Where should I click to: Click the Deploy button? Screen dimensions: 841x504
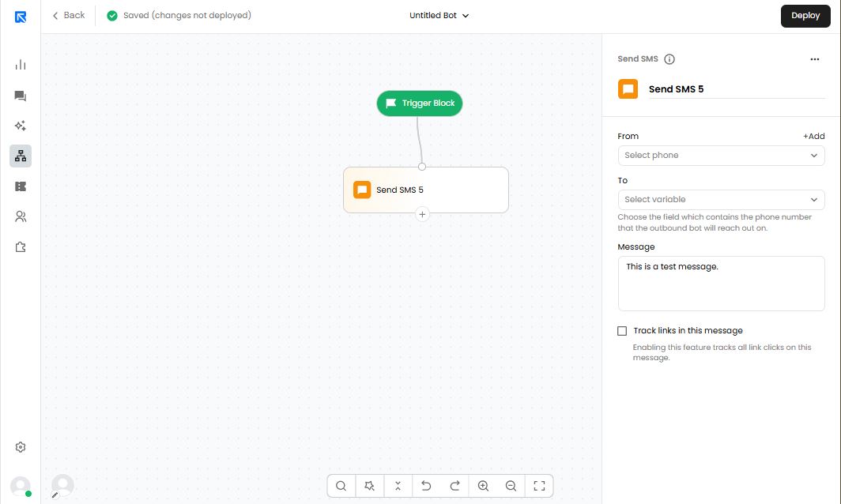tap(805, 16)
